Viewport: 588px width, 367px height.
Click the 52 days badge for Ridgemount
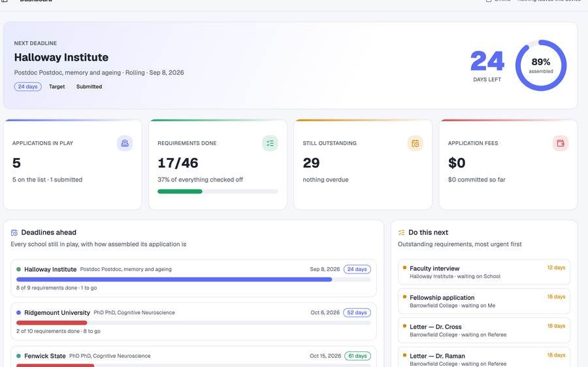pos(357,313)
